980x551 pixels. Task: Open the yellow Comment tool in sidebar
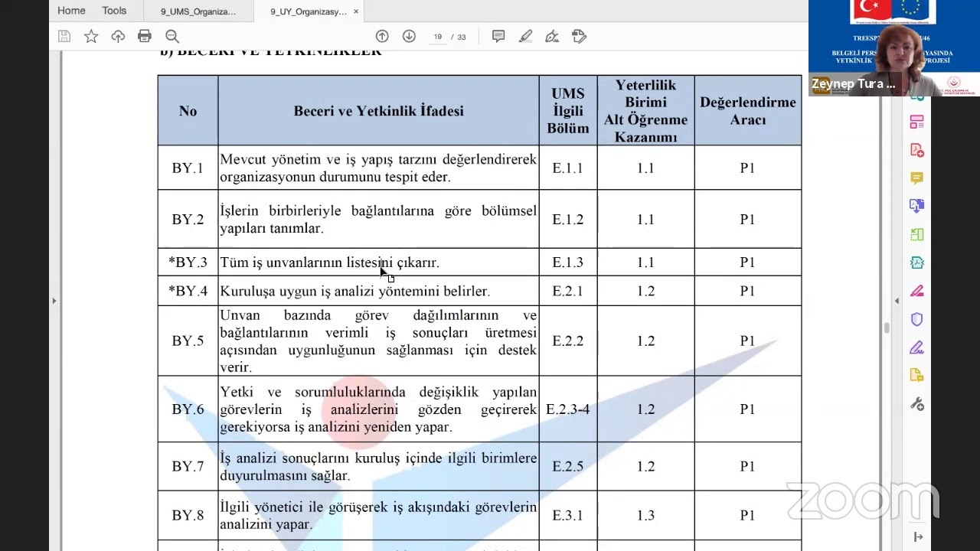point(916,178)
